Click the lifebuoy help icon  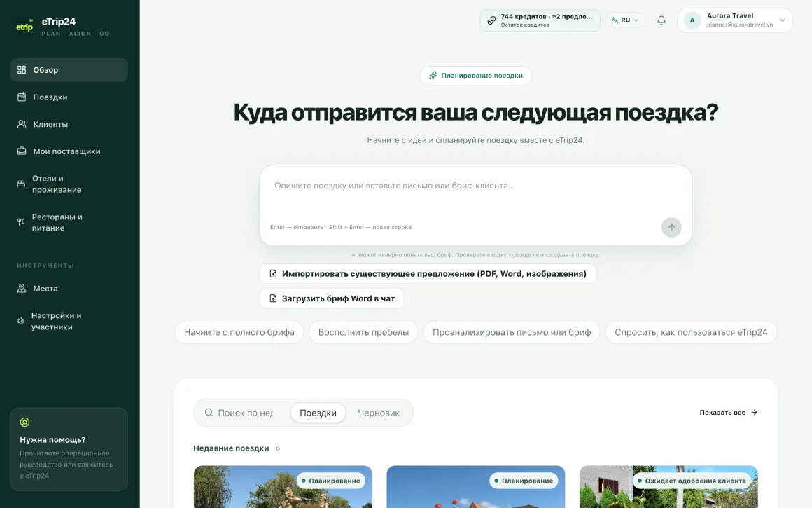pos(25,422)
